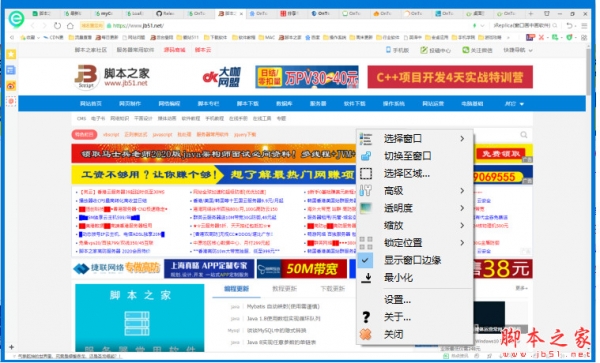Open 设置... from the context menu
The image size is (600, 363).
[414, 300]
